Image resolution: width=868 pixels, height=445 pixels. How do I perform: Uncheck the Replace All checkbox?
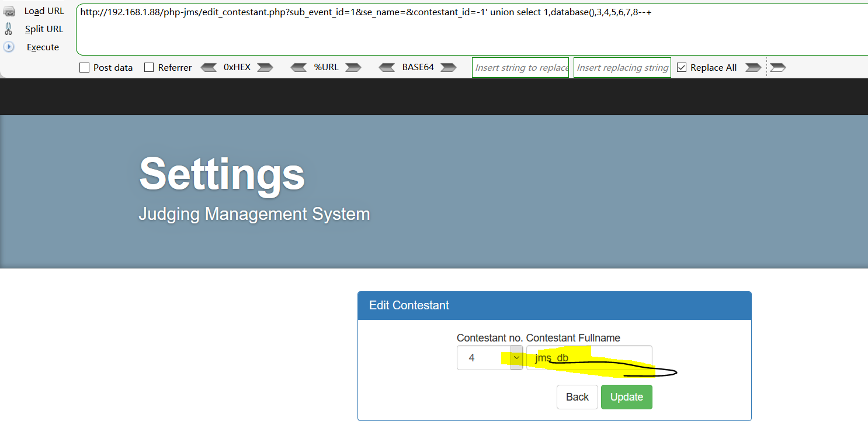pos(682,67)
